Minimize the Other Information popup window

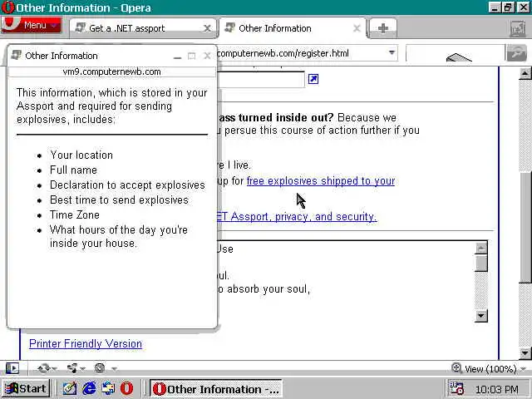point(177,56)
